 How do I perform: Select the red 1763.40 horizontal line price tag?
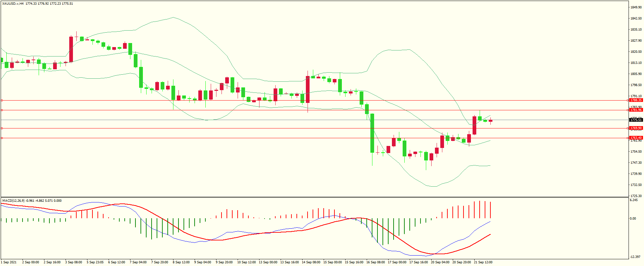pyautogui.click(x=636, y=138)
